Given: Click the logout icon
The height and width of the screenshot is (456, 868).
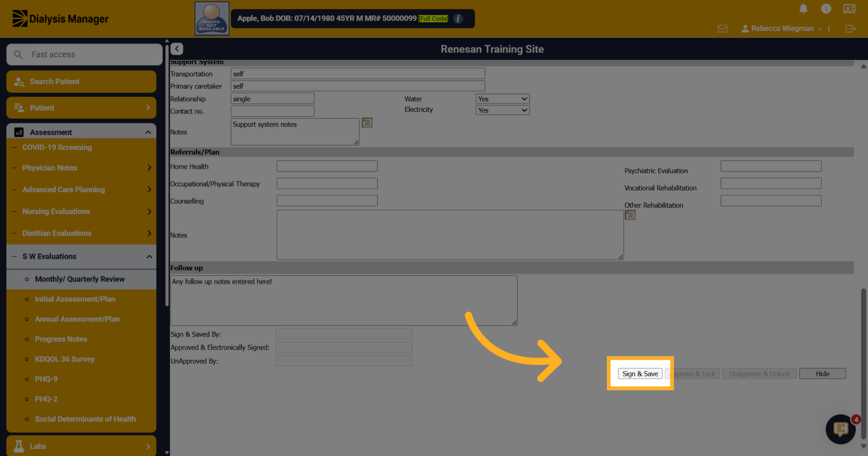Looking at the screenshot, I should pos(851,29).
